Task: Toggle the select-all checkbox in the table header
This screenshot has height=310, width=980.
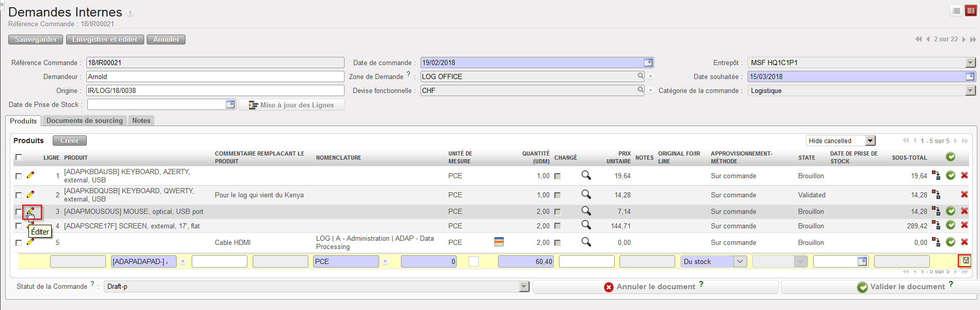Action: [19, 158]
